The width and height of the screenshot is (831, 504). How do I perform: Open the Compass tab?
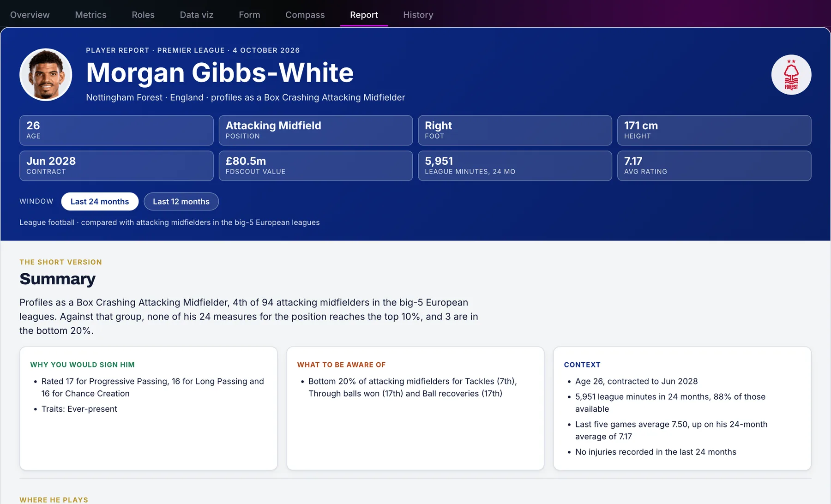(x=305, y=15)
